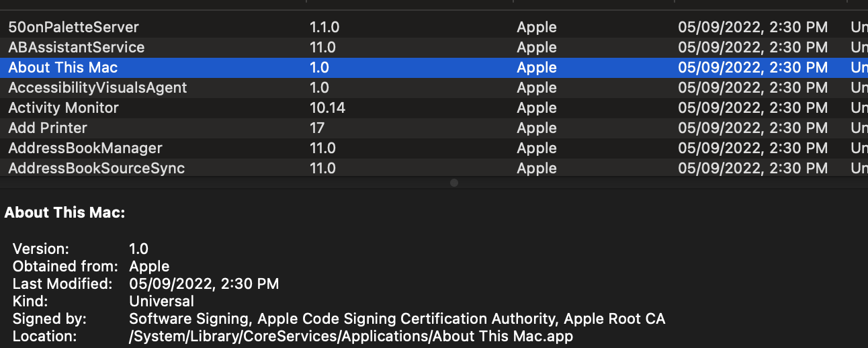Select AccessibilityVisualsAgent entry

click(97, 88)
